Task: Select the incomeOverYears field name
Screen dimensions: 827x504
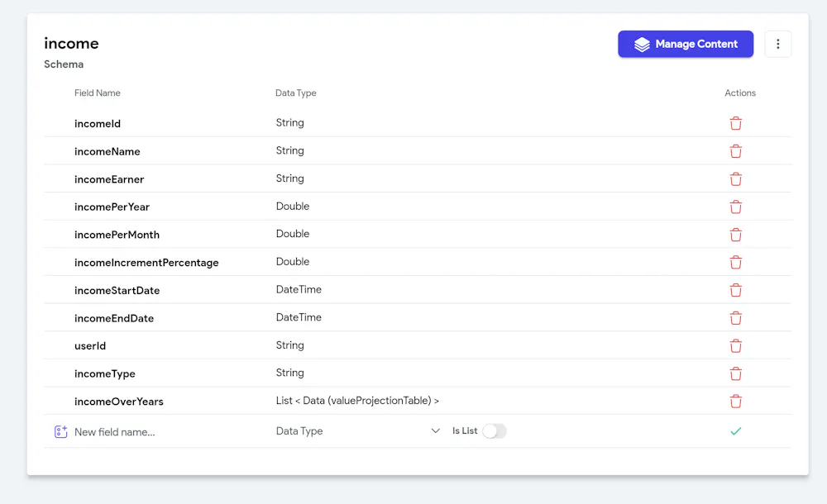Action: click(x=118, y=402)
